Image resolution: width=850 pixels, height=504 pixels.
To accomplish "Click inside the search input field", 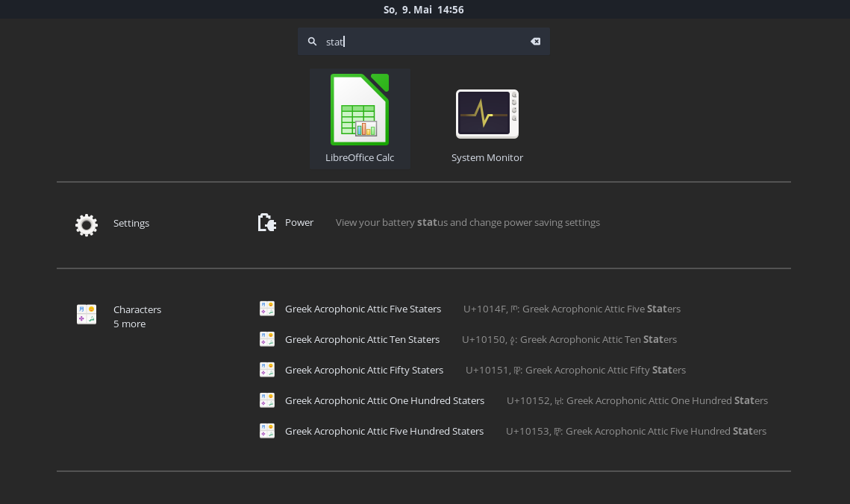I will coord(418,41).
